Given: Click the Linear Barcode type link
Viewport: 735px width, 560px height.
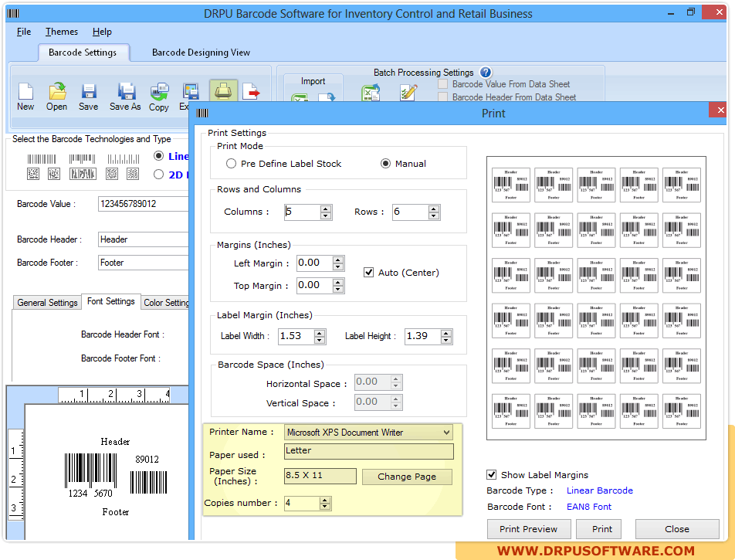Looking at the screenshot, I should [x=600, y=490].
